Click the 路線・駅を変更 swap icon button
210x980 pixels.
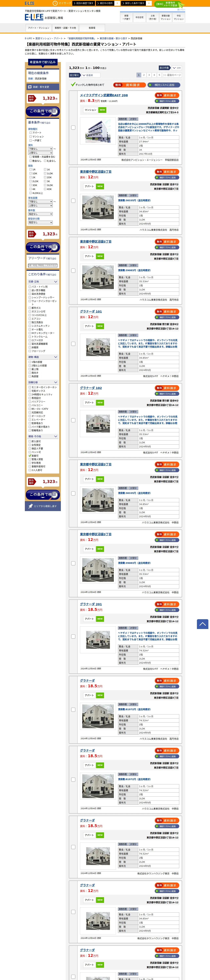tap(43, 87)
